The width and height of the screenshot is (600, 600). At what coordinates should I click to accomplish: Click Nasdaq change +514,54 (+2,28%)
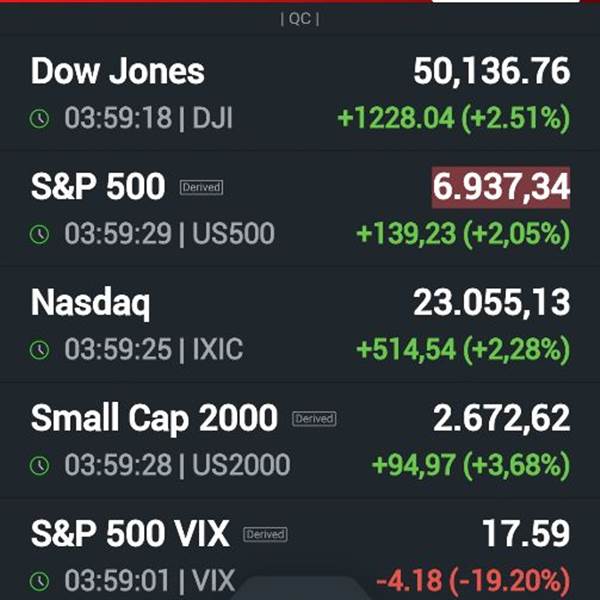click(x=463, y=350)
